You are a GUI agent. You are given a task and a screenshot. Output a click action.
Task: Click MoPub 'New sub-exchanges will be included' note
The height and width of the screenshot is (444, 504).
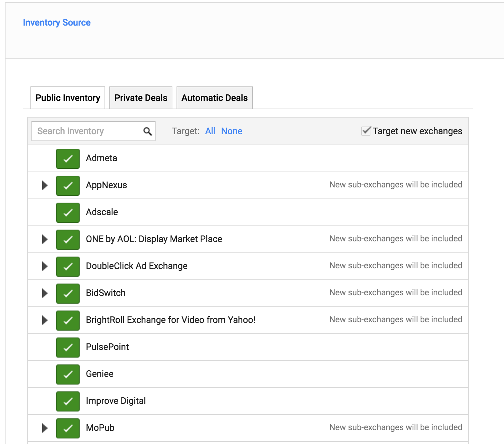396,427
